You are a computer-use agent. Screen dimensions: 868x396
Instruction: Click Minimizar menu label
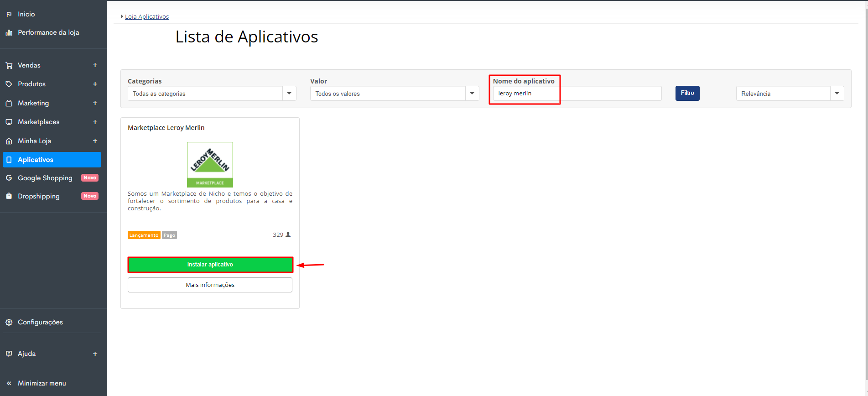[x=42, y=383]
